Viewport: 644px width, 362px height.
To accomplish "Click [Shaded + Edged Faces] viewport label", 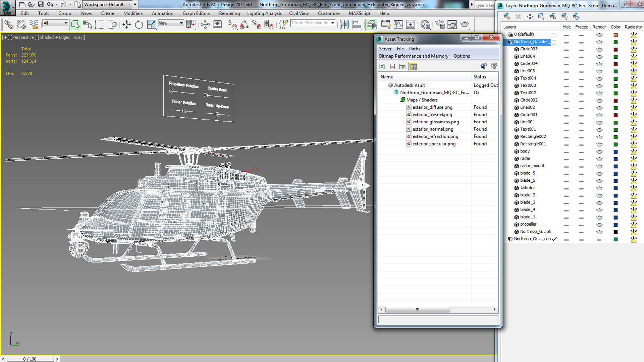I will (x=61, y=37).
